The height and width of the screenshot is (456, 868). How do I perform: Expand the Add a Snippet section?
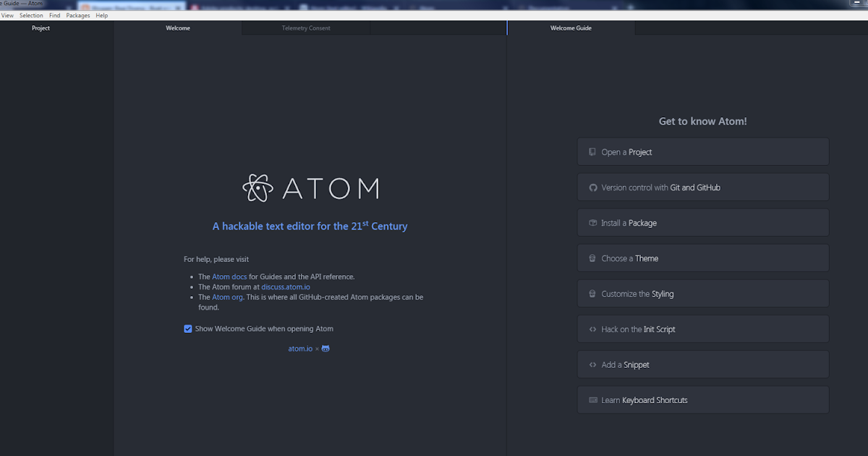click(x=702, y=364)
